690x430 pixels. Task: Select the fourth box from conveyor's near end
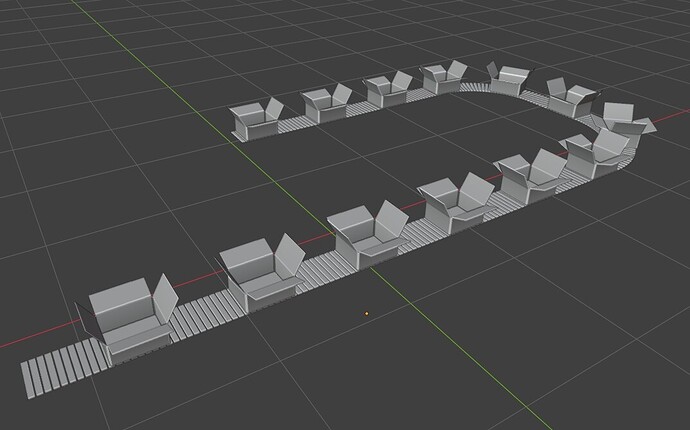coord(456,202)
